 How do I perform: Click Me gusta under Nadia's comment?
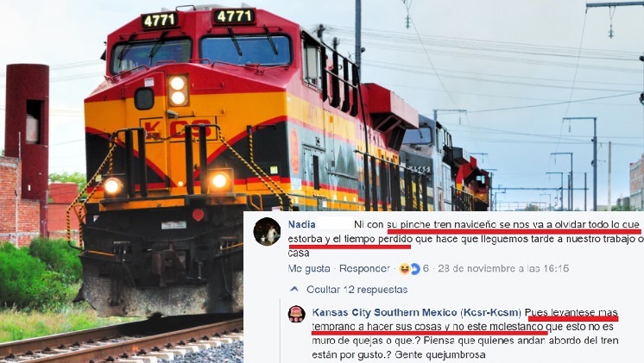coord(309,269)
